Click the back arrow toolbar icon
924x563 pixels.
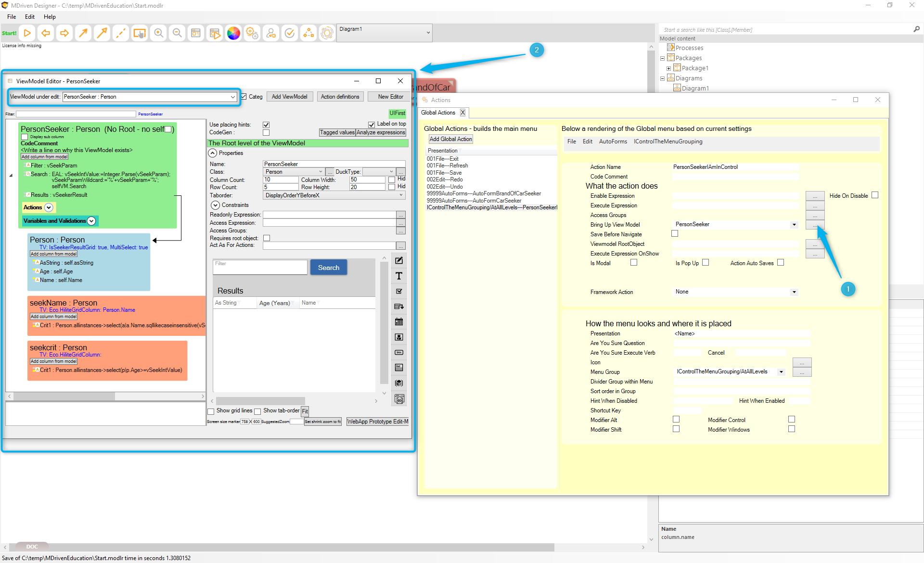pyautogui.click(x=46, y=33)
